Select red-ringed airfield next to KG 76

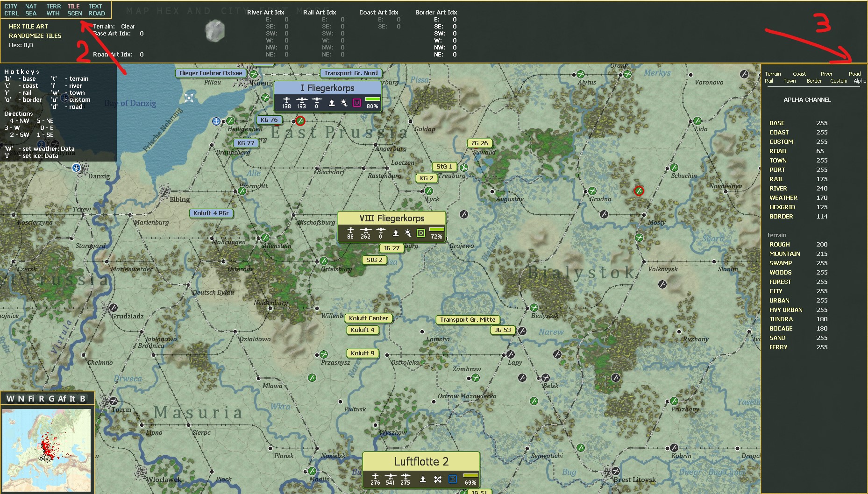300,121
